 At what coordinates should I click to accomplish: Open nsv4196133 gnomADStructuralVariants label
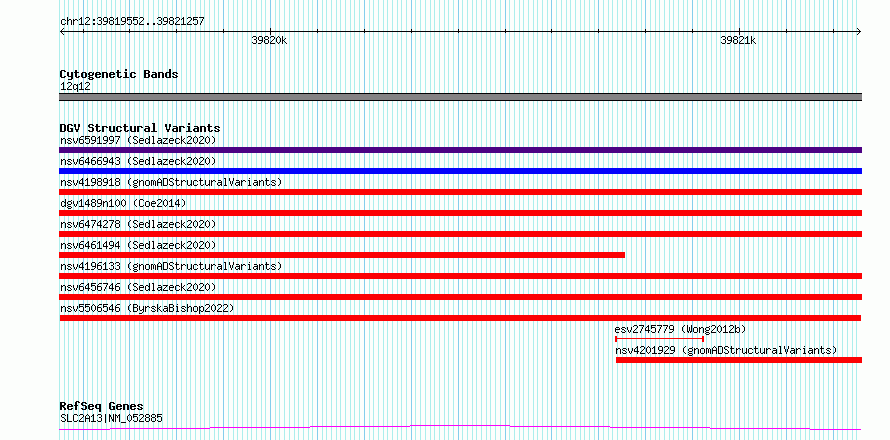(x=171, y=266)
